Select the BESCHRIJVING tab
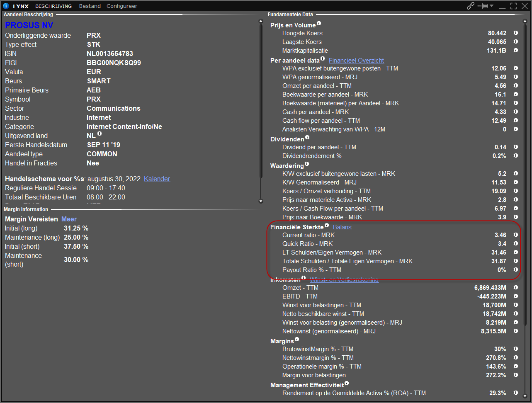This screenshot has height=403, width=532. click(x=53, y=6)
